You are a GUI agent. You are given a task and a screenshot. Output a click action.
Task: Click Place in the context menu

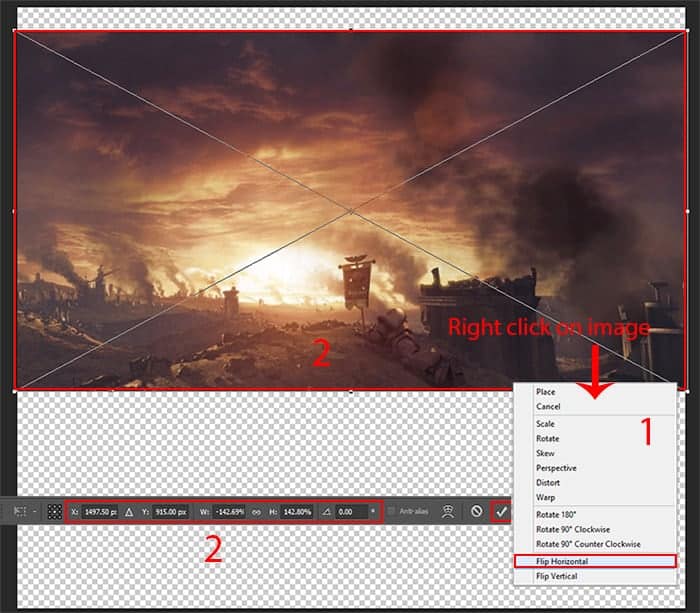tap(546, 392)
